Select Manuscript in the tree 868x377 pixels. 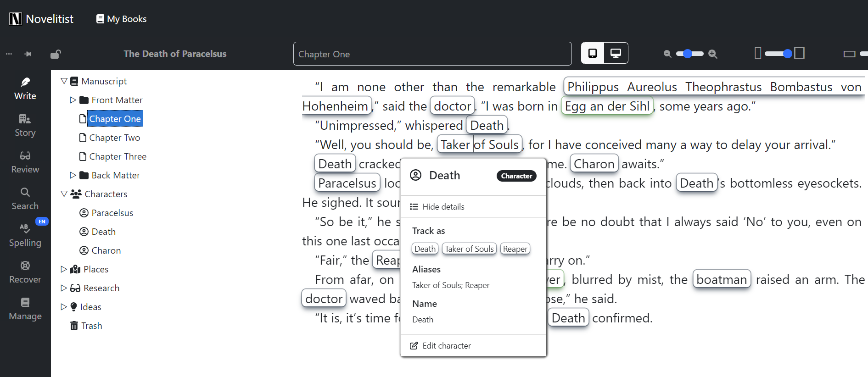[x=99, y=81]
